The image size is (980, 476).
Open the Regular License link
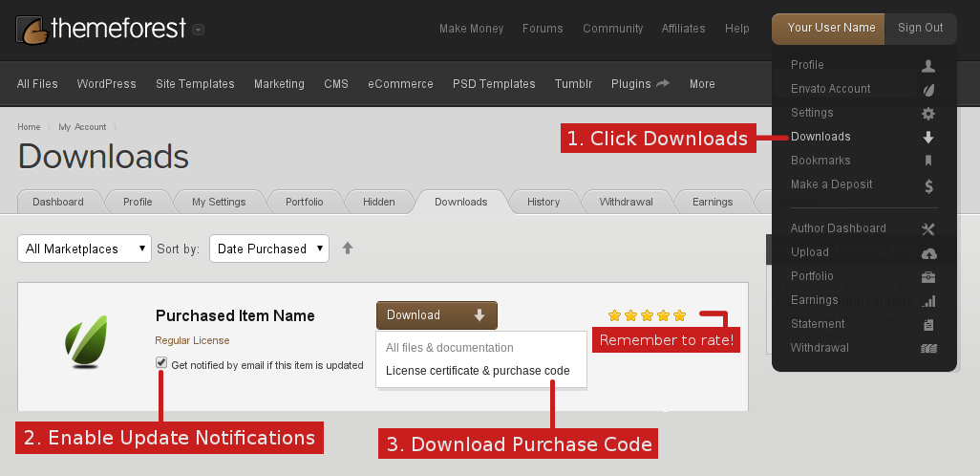(x=192, y=340)
